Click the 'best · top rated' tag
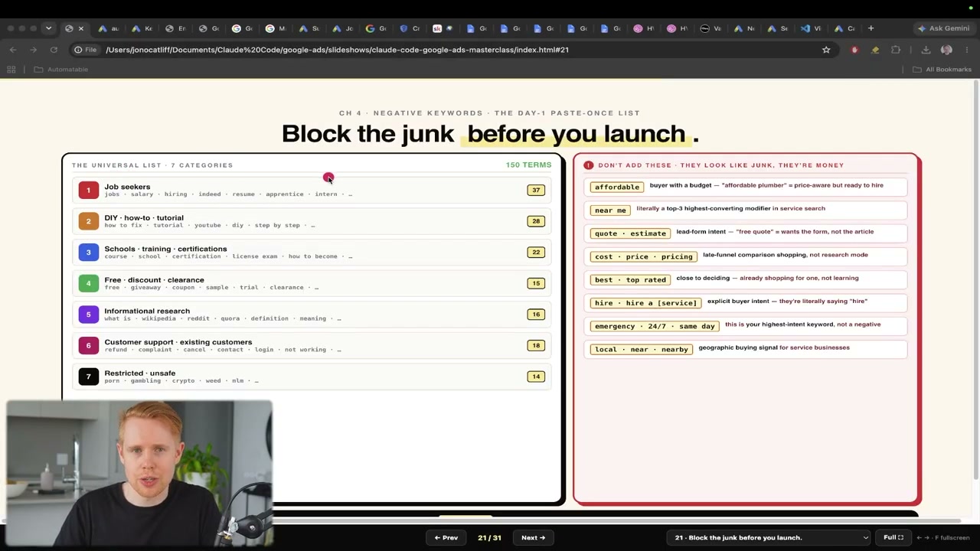980x551 pixels. coord(630,279)
